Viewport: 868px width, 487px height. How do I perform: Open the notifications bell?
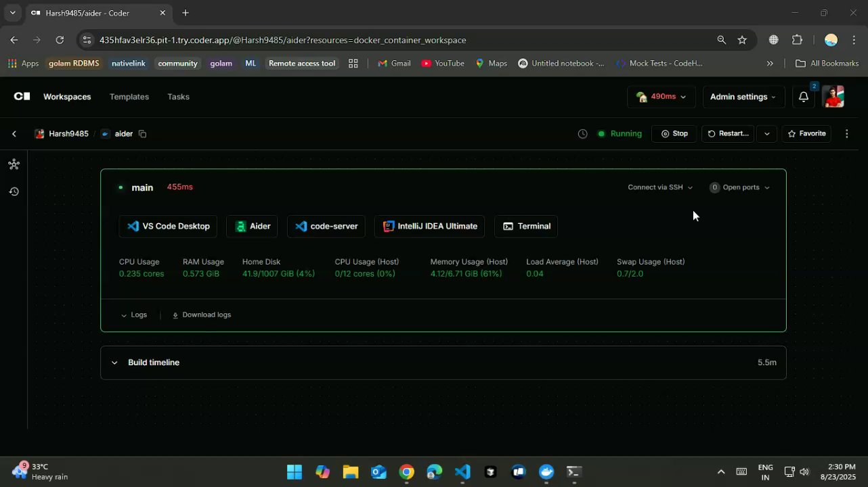804,97
